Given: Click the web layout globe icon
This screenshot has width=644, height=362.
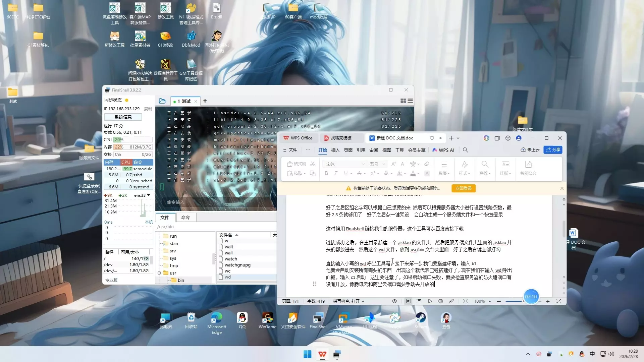Looking at the screenshot, I should (441, 301).
